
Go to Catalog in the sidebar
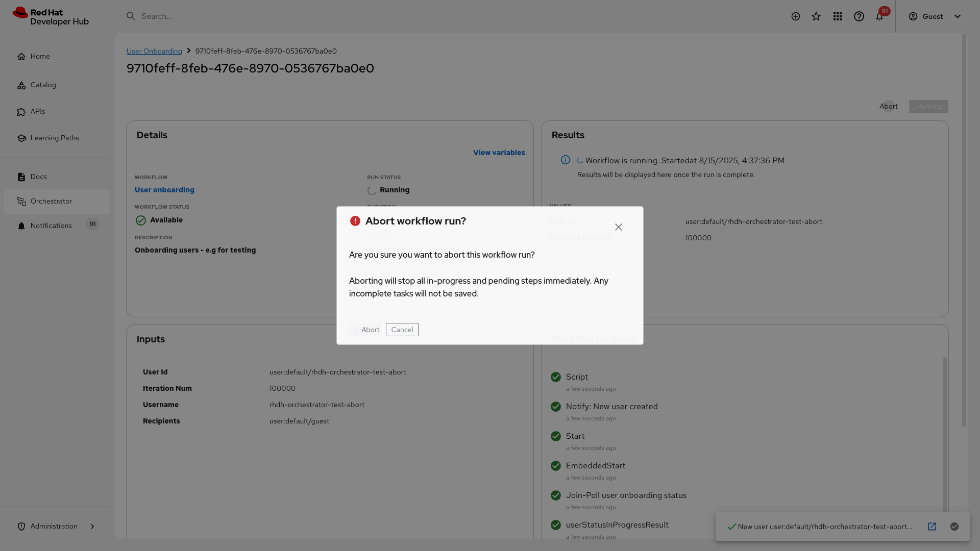tap(43, 85)
